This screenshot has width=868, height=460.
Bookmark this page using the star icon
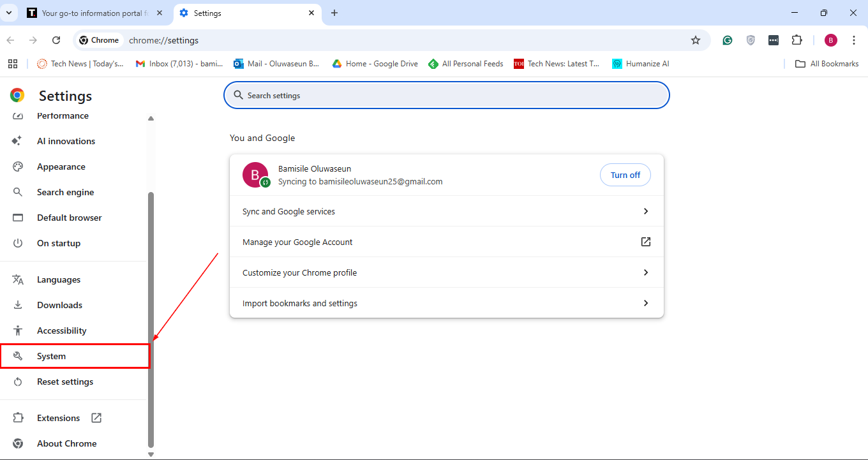[x=695, y=40]
